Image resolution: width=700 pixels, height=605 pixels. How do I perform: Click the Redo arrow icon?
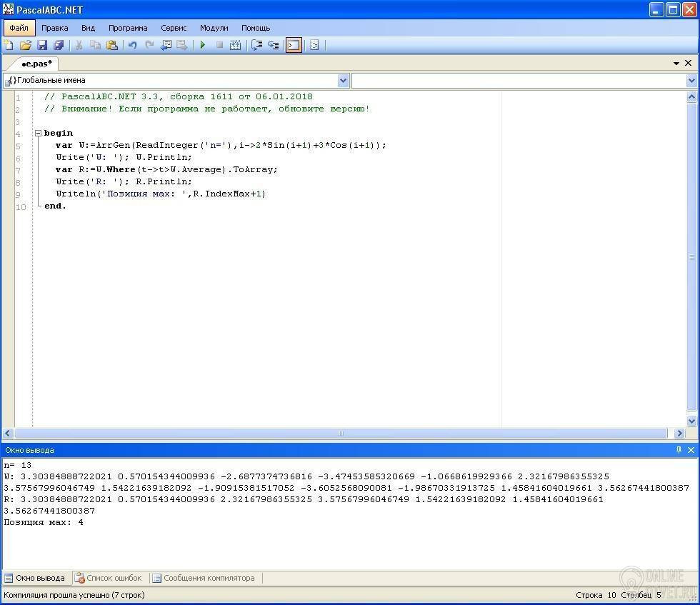pos(149,45)
